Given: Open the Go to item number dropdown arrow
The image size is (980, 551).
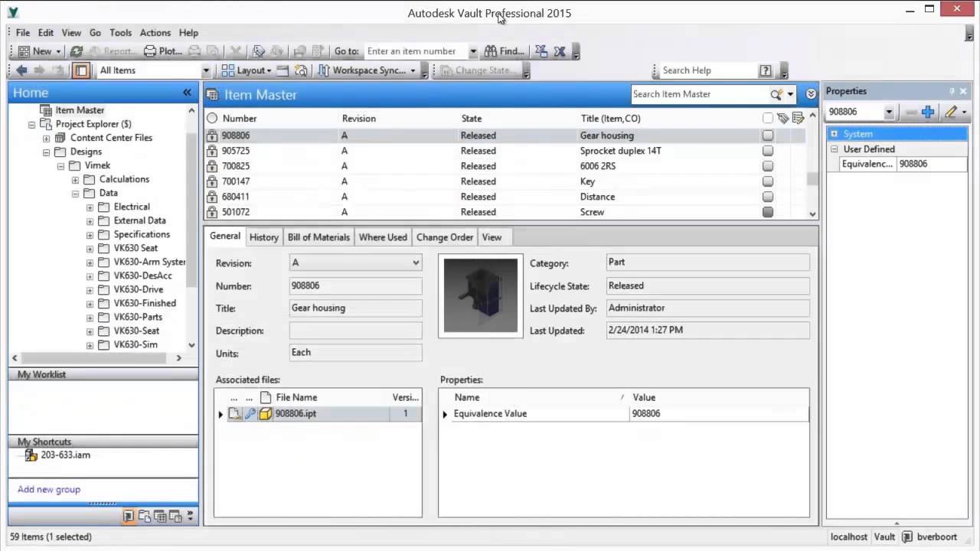Looking at the screenshot, I should click(x=473, y=51).
